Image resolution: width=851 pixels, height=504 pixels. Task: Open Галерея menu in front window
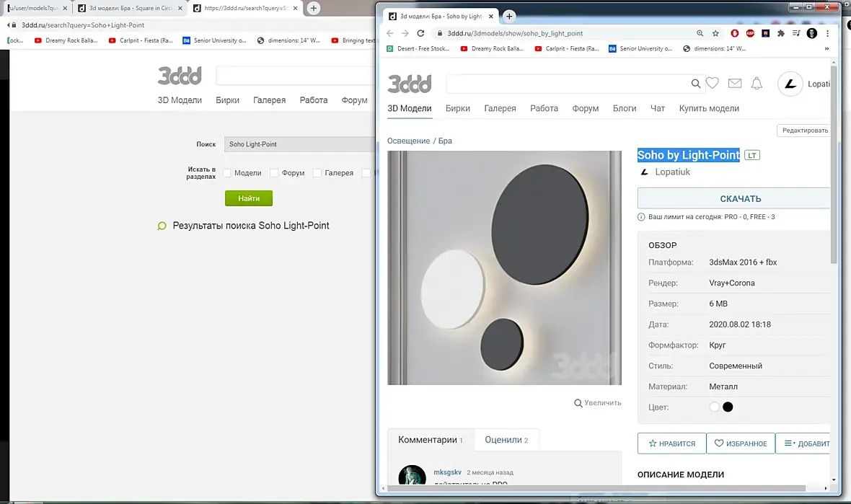500,108
